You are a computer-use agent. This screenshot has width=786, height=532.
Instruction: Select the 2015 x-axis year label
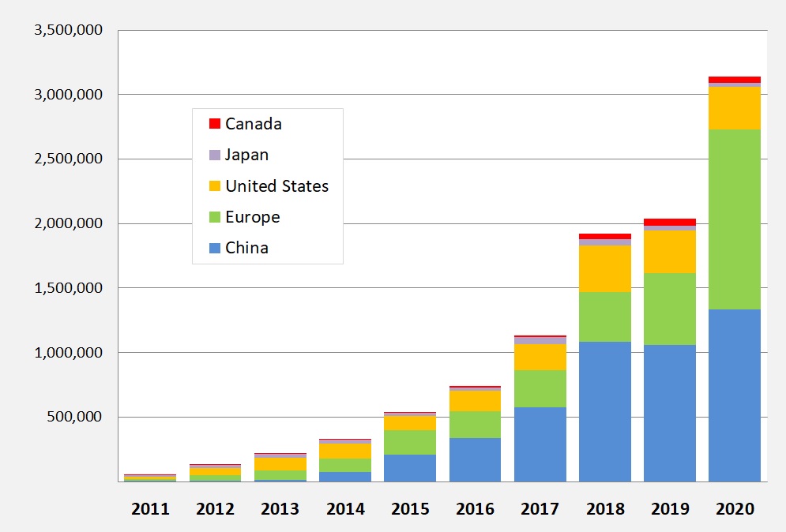pos(409,509)
